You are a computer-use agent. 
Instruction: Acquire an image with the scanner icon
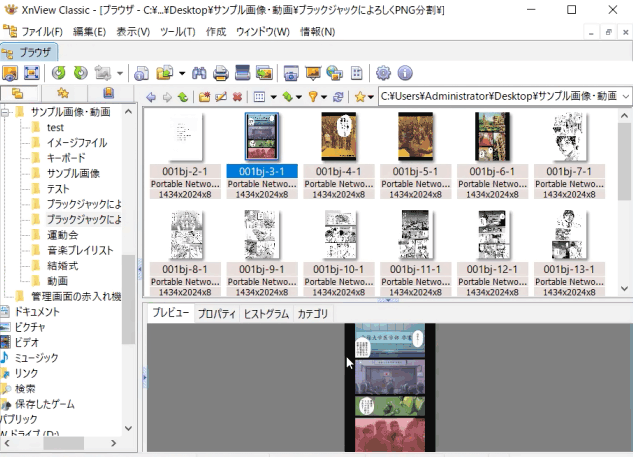[x=242, y=73]
